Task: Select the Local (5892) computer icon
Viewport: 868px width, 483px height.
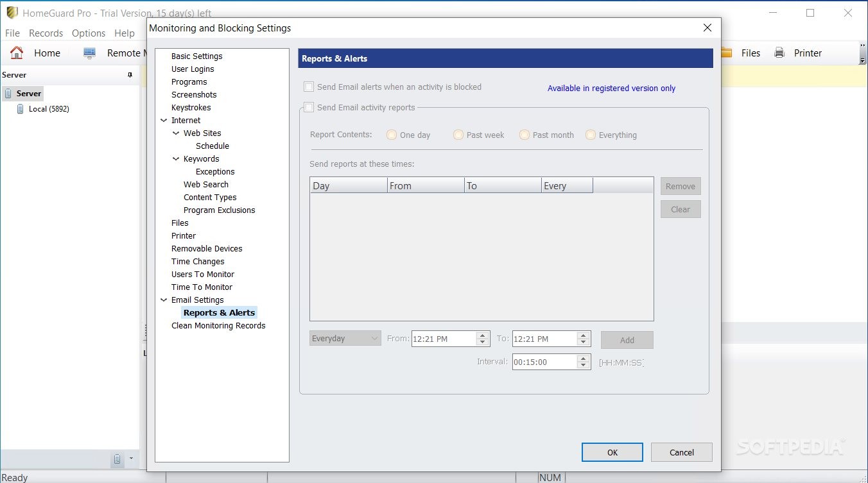Action: (21, 109)
